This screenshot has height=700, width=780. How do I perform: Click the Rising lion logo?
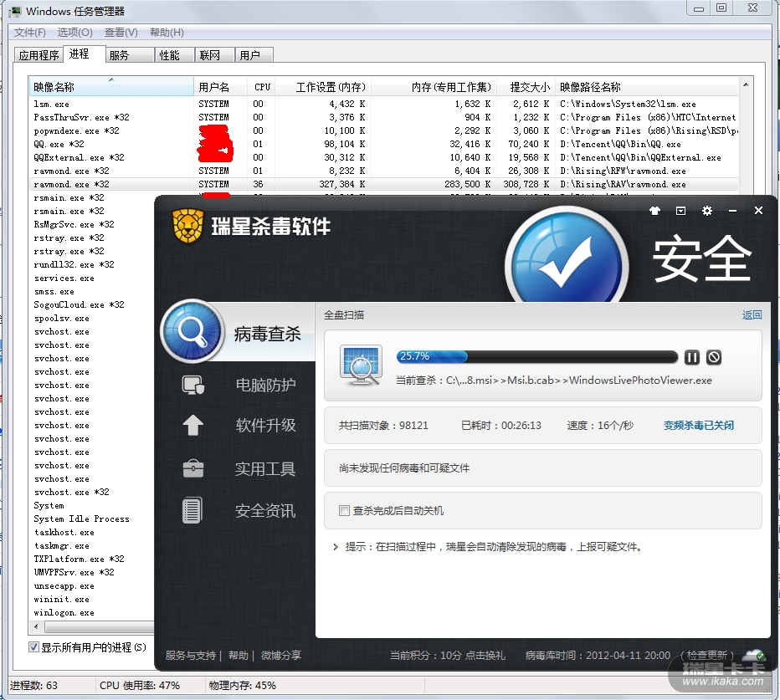tap(187, 226)
